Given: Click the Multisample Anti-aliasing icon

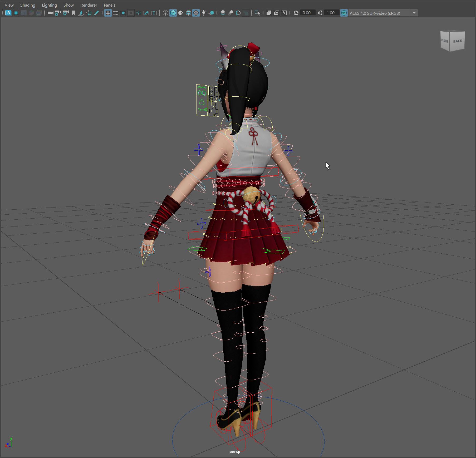Looking at the screenshot, I should click(x=238, y=13).
